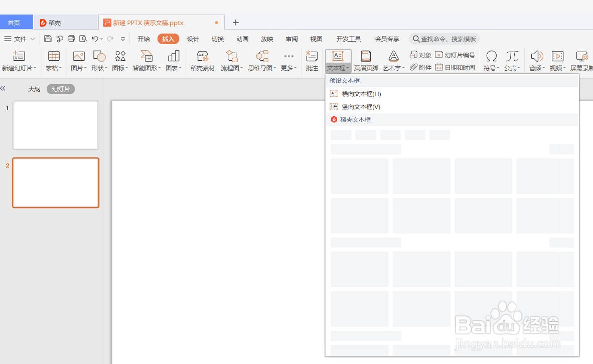Image resolution: width=593 pixels, height=364 pixels.
Task: Click the Save icon in quick toolbar
Action: (48, 39)
